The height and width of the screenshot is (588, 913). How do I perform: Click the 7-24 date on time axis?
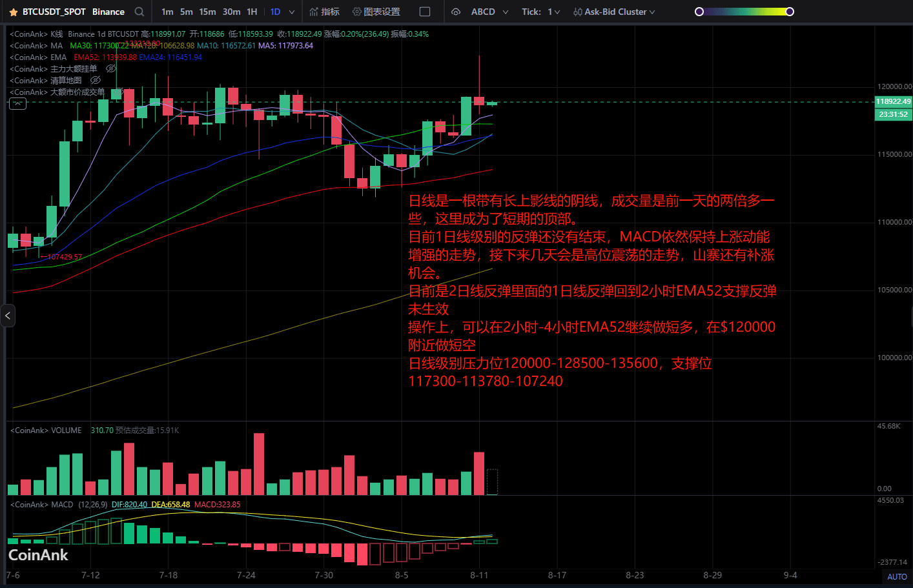point(246,575)
